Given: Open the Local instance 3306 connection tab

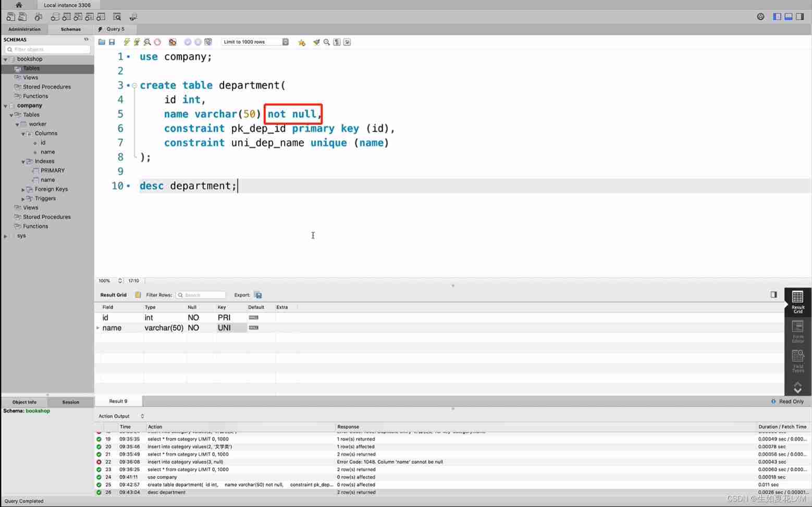Looking at the screenshot, I should coord(67,5).
